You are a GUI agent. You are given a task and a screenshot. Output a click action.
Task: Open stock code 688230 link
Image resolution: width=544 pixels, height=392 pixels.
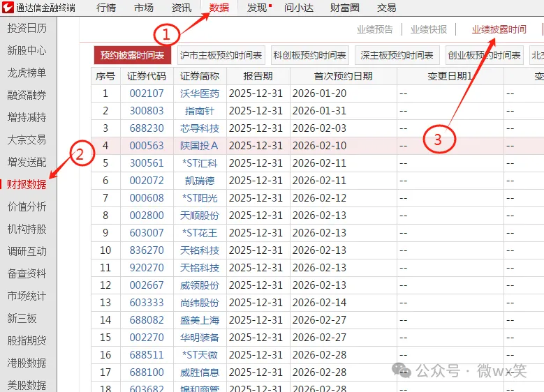point(147,128)
